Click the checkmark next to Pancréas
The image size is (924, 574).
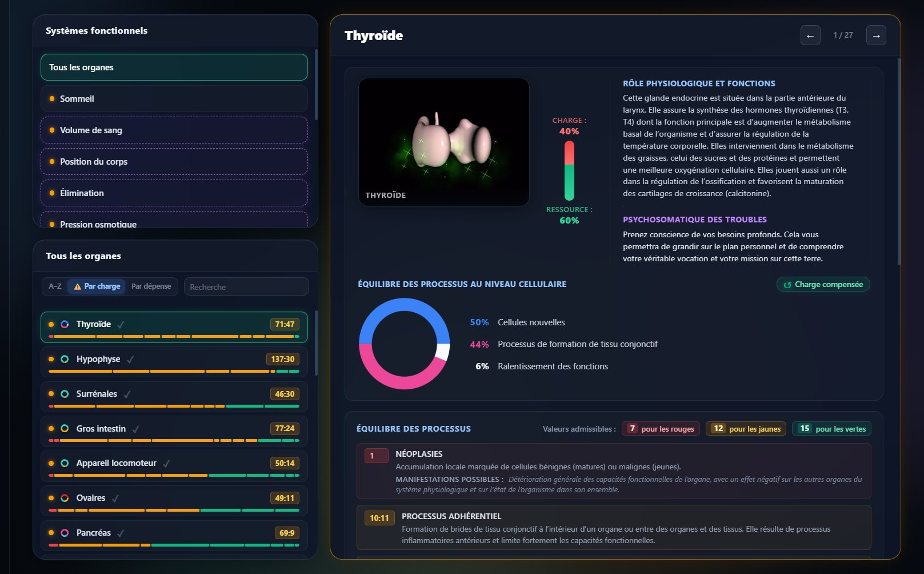coord(121,533)
